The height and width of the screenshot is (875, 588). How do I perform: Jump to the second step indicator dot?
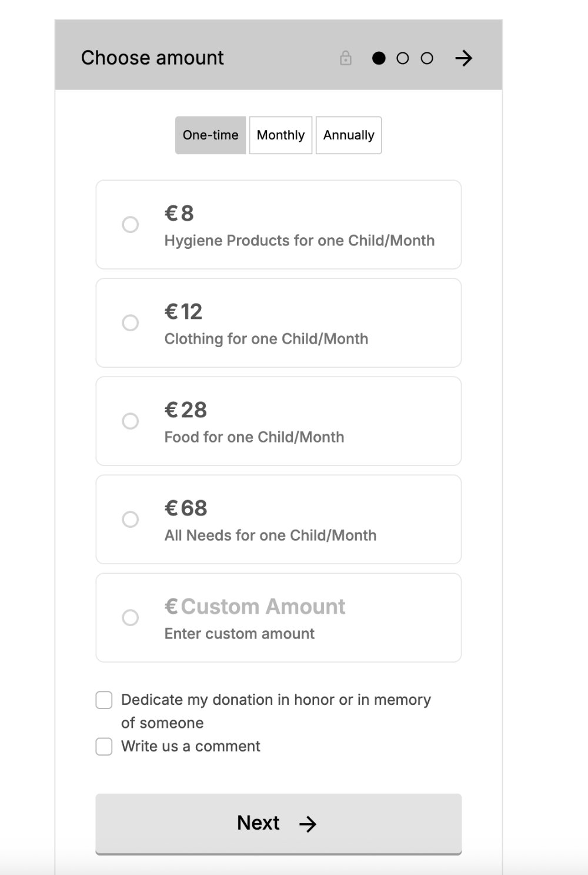(403, 58)
